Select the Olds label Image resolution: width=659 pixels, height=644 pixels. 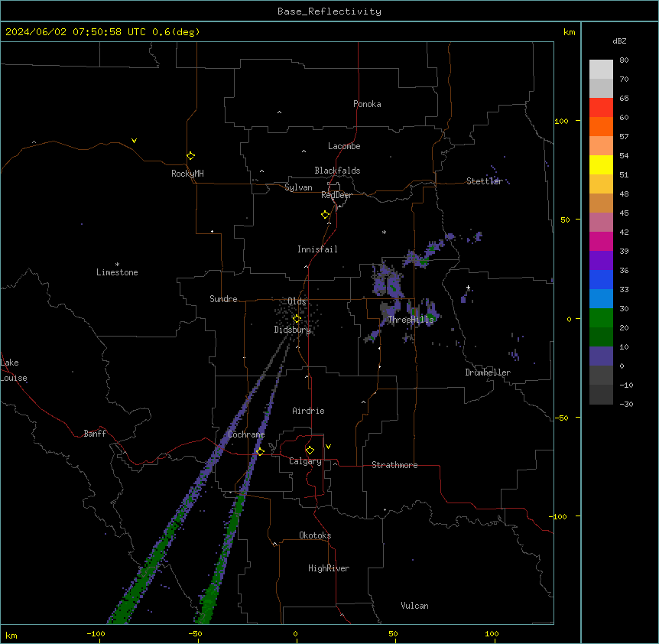[x=297, y=301]
